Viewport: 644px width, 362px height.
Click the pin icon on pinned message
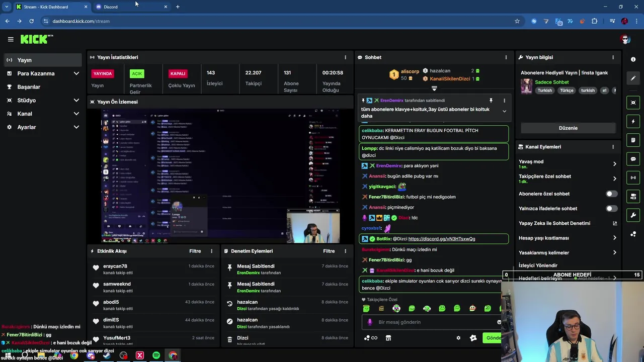click(x=491, y=101)
